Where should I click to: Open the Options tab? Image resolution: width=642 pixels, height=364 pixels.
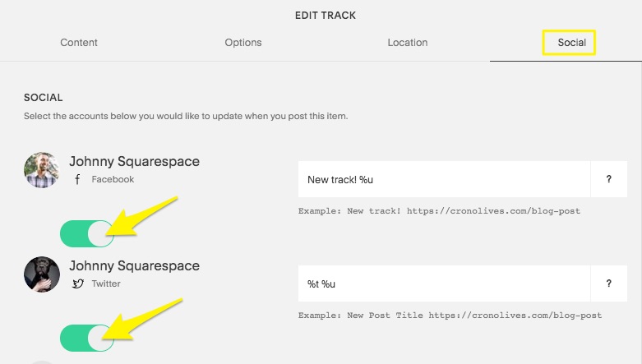(x=243, y=43)
